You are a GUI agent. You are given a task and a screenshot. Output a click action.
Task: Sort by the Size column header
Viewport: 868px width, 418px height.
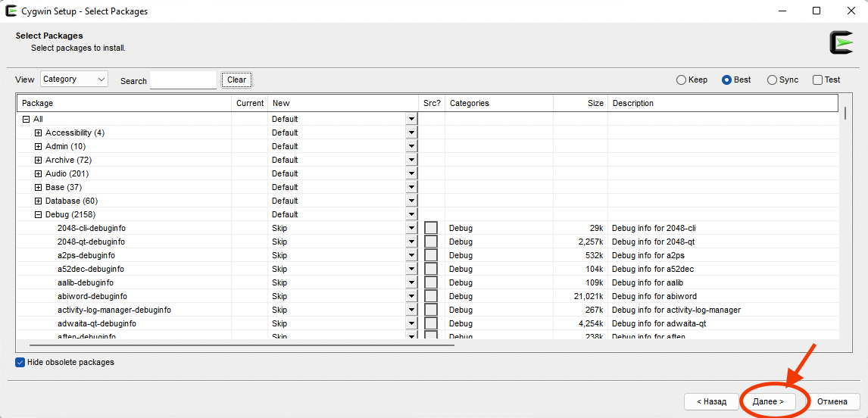click(x=580, y=103)
